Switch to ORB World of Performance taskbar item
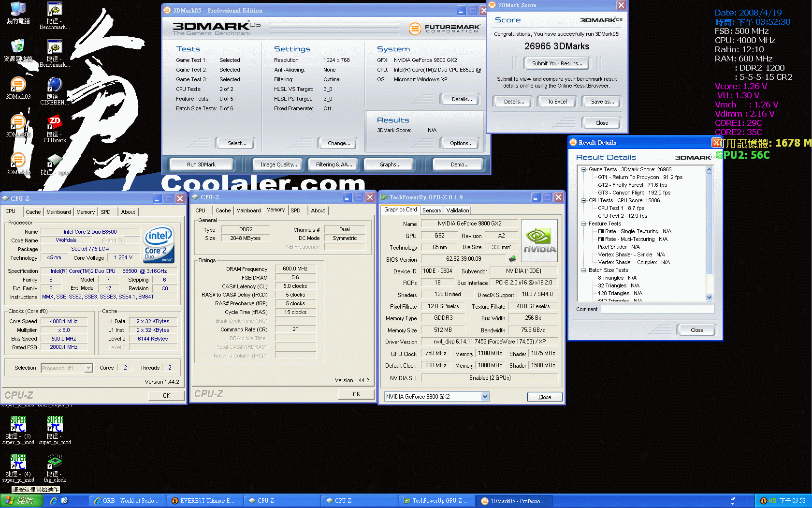The width and height of the screenshot is (812, 508). (127, 501)
